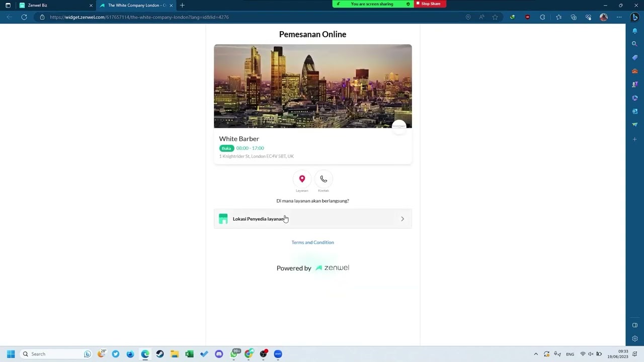Click the Layanan location pin icon
This screenshot has height=362, width=644.
point(302,179)
